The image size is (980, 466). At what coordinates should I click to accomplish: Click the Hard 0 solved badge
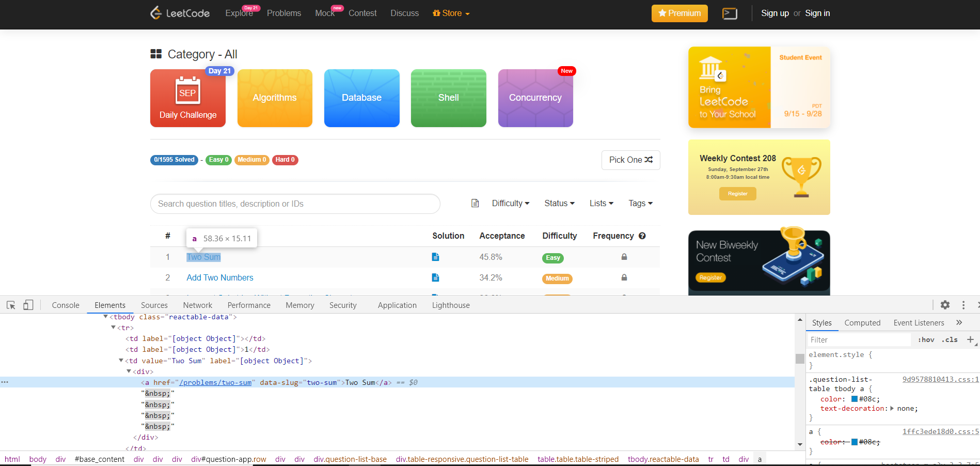pos(285,160)
